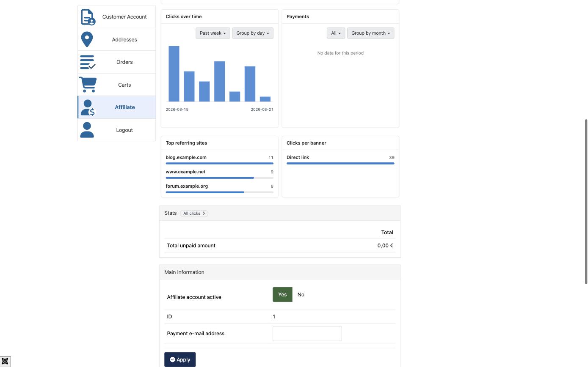Click forum.example.org referring site text
588x367 pixels.
[187, 186]
